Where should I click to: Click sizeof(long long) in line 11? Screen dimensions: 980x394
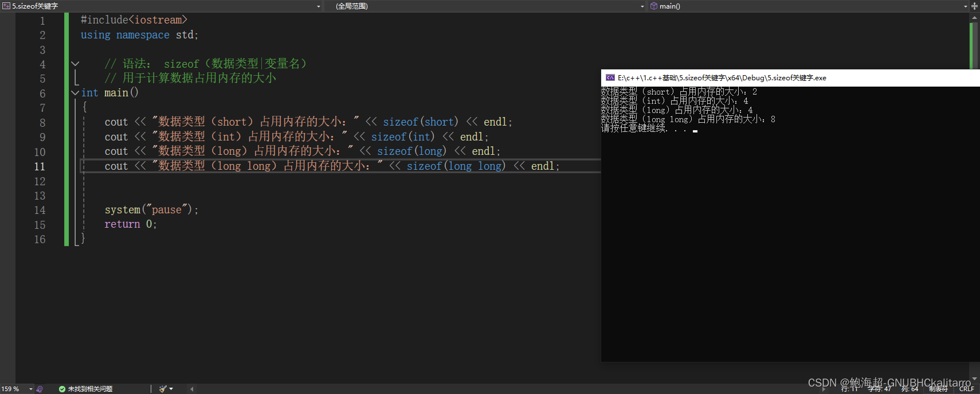click(x=456, y=166)
